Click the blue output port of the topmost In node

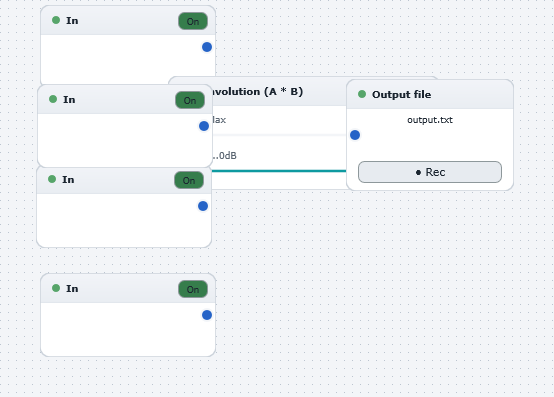pos(207,47)
